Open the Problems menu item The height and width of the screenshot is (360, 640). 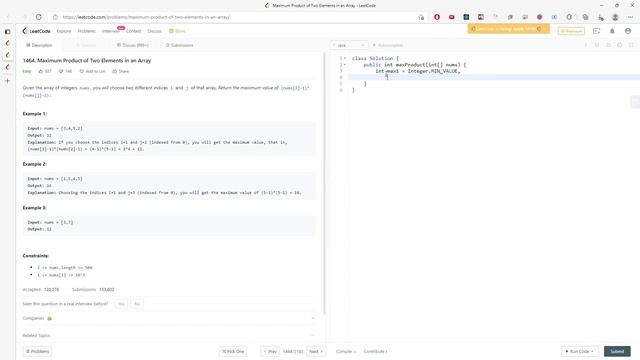pos(87,31)
